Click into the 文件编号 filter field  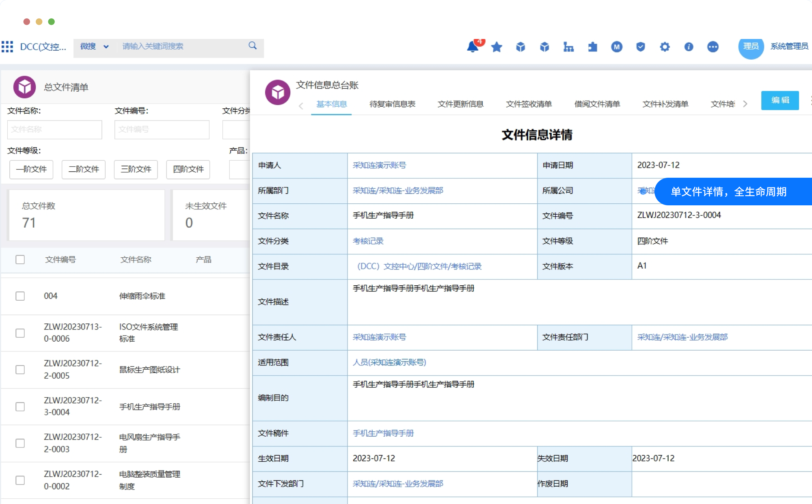click(162, 129)
